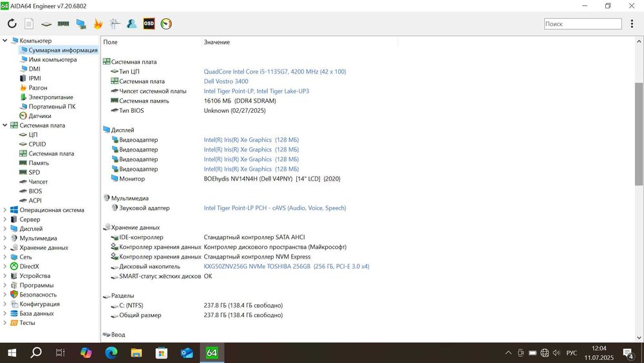Select Суммарная информация in the tree

59,50
